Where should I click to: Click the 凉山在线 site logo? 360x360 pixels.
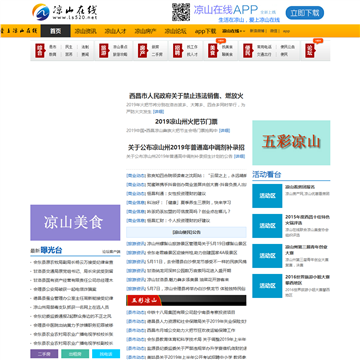pyautogui.click(x=65, y=12)
